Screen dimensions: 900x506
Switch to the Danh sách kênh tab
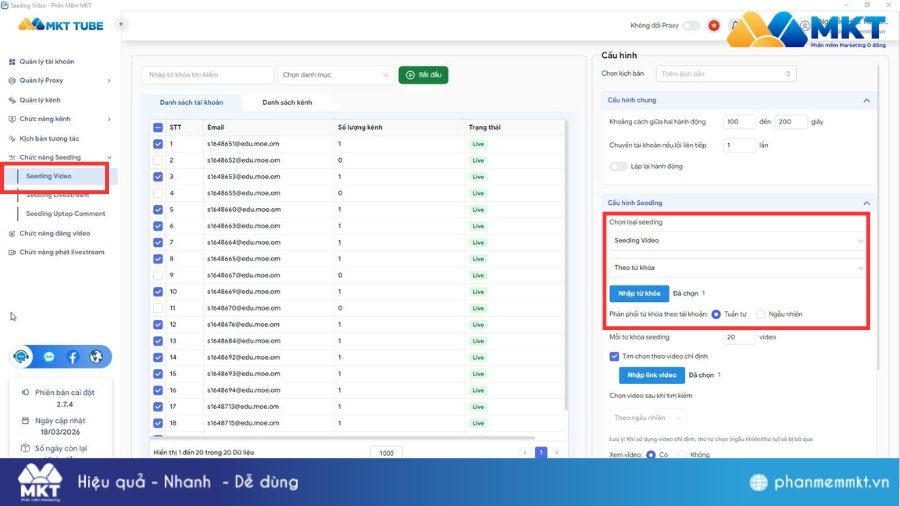pyautogui.click(x=286, y=102)
